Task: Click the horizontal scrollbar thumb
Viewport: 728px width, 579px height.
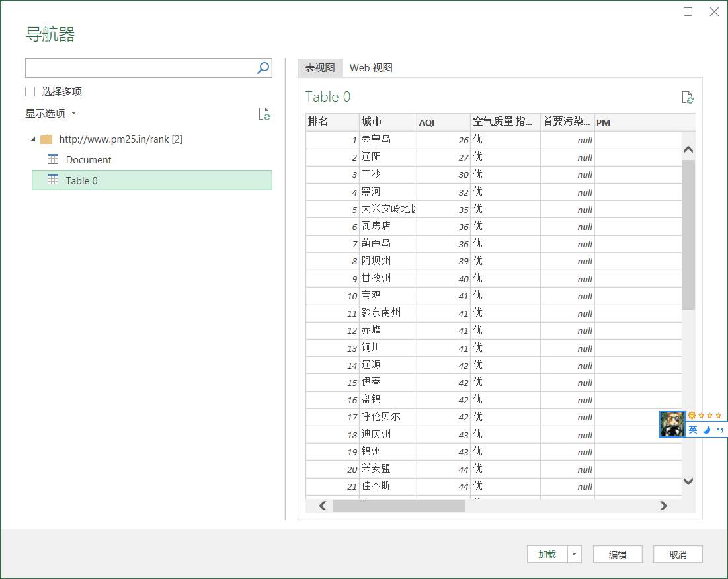Action: pyautogui.click(x=399, y=506)
